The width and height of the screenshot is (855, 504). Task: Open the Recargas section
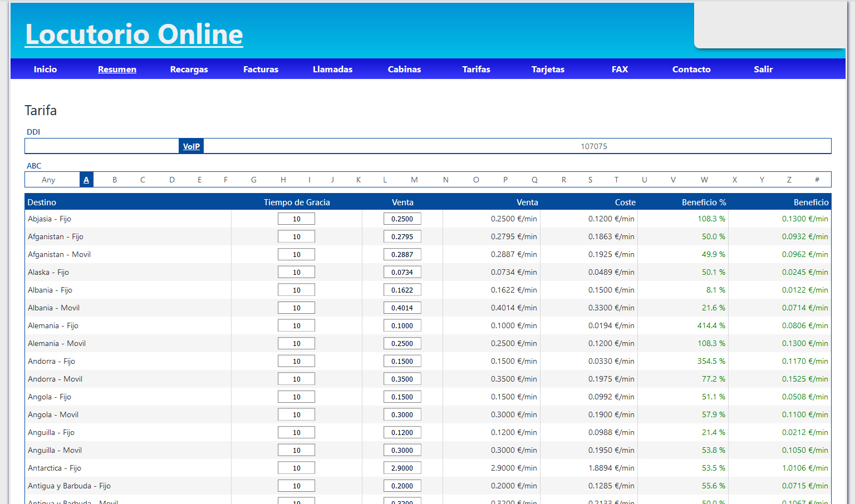coord(189,70)
